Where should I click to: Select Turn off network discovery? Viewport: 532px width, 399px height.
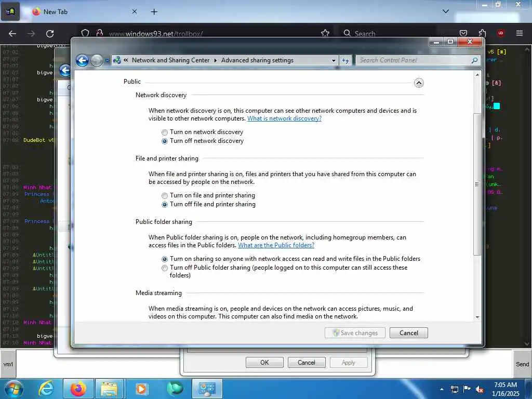tap(165, 141)
